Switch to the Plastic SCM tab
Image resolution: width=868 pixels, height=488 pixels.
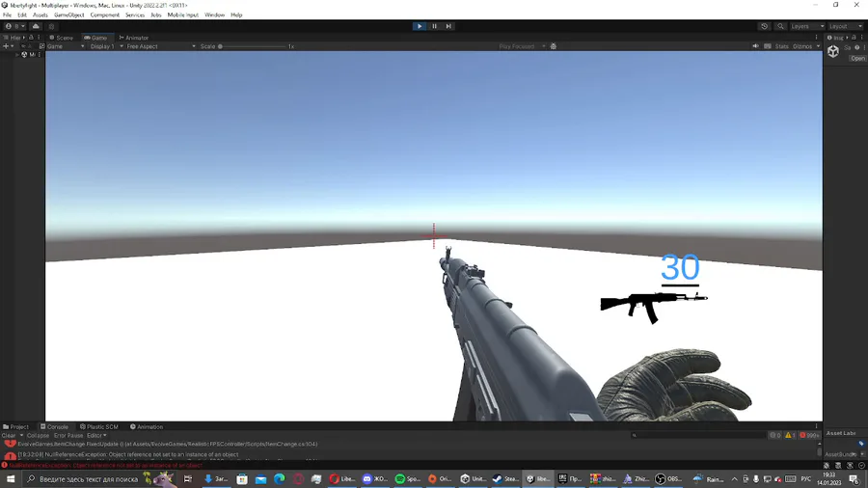click(x=99, y=426)
